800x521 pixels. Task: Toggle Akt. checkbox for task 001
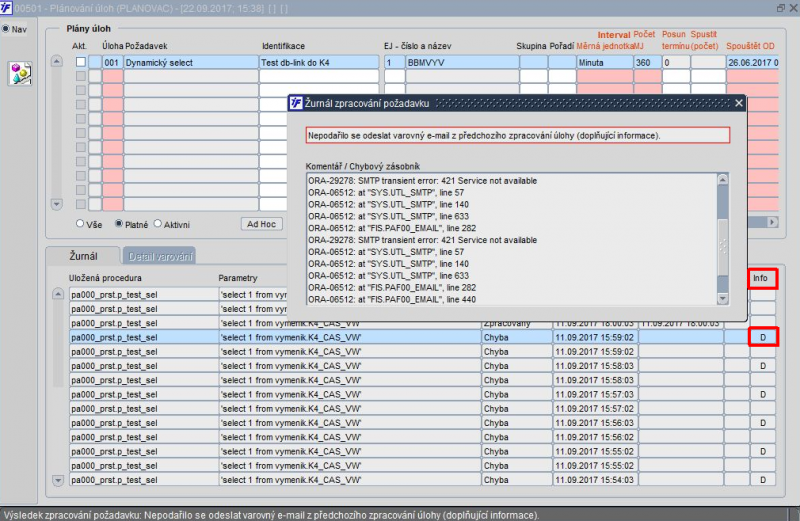coord(80,62)
